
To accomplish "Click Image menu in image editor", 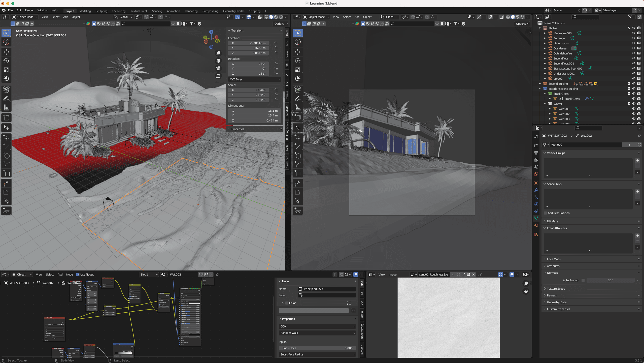I will coord(392,275).
